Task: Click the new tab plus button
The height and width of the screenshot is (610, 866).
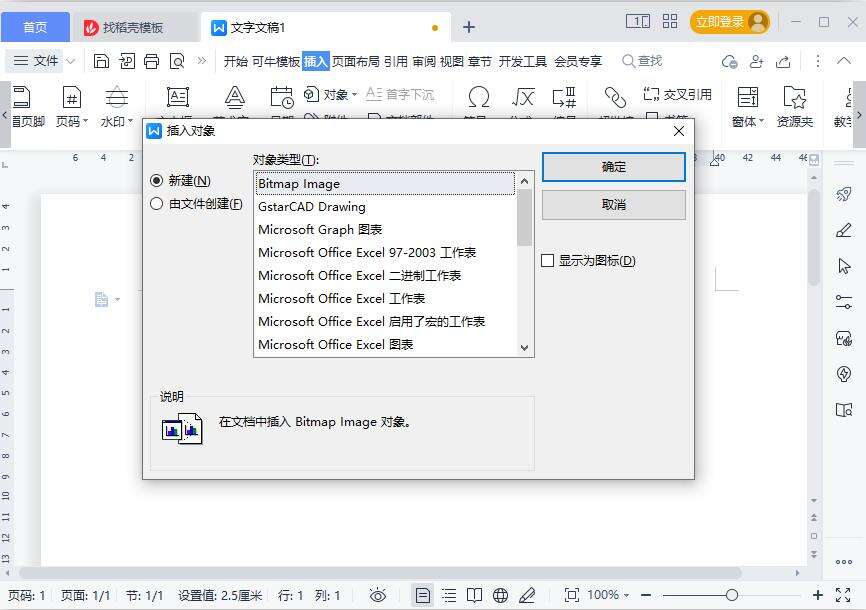Action: [x=468, y=27]
